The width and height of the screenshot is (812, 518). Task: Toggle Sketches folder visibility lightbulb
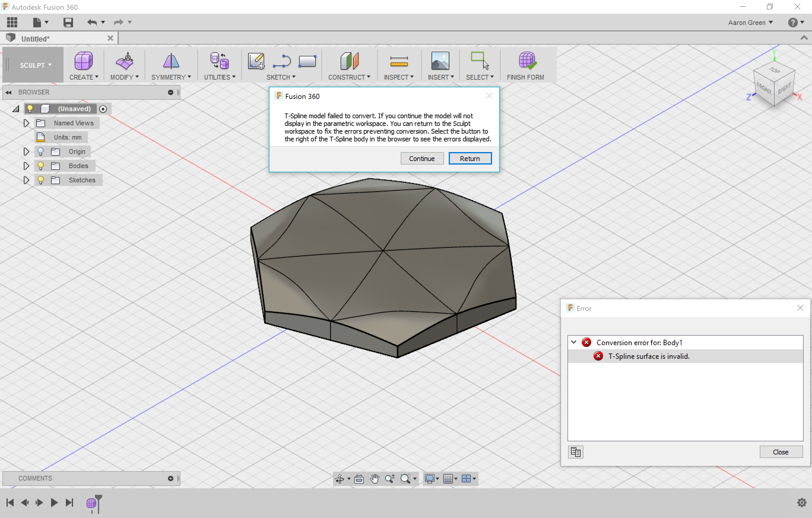40,180
